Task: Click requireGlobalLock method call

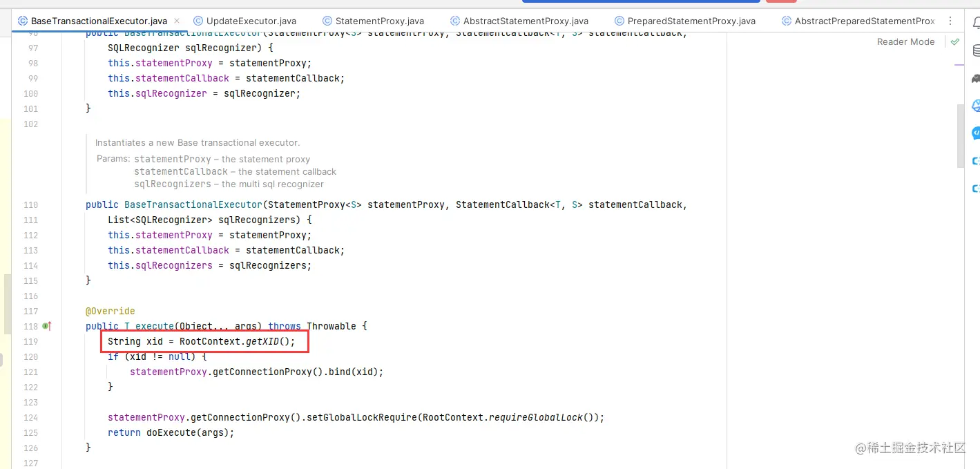Action: tap(536, 417)
